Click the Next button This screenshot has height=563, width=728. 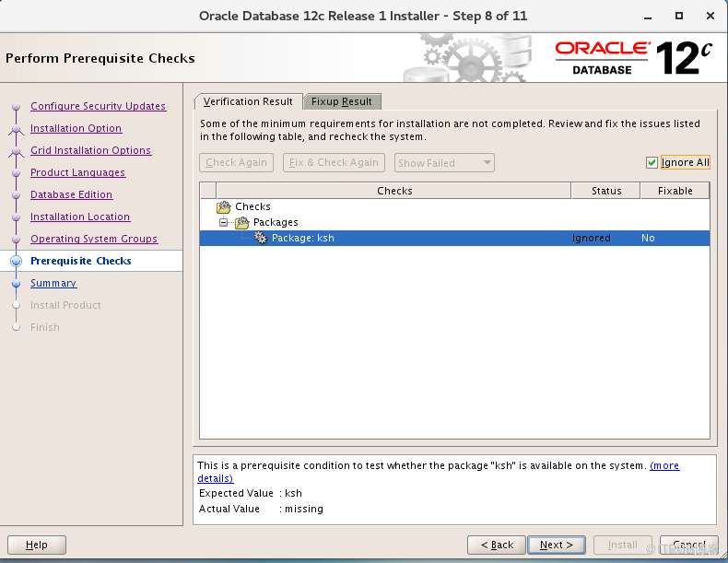tap(557, 545)
